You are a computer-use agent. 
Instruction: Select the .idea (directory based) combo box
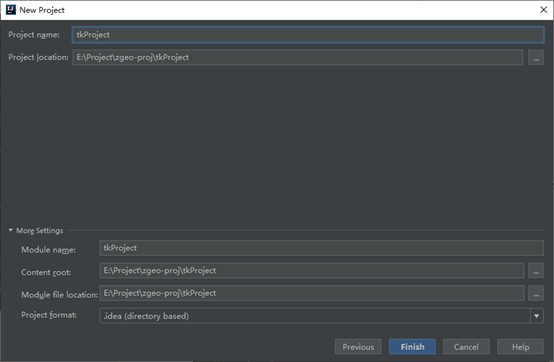[322, 316]
